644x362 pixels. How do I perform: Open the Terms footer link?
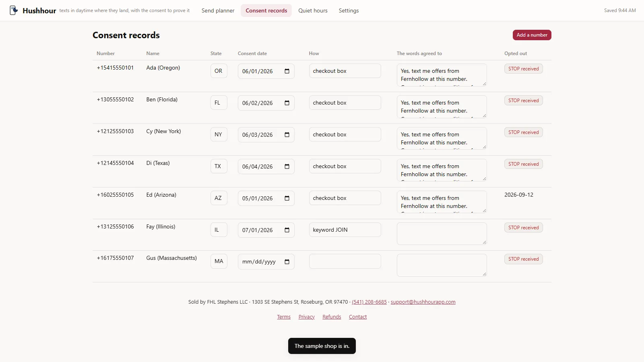[284, 317]
